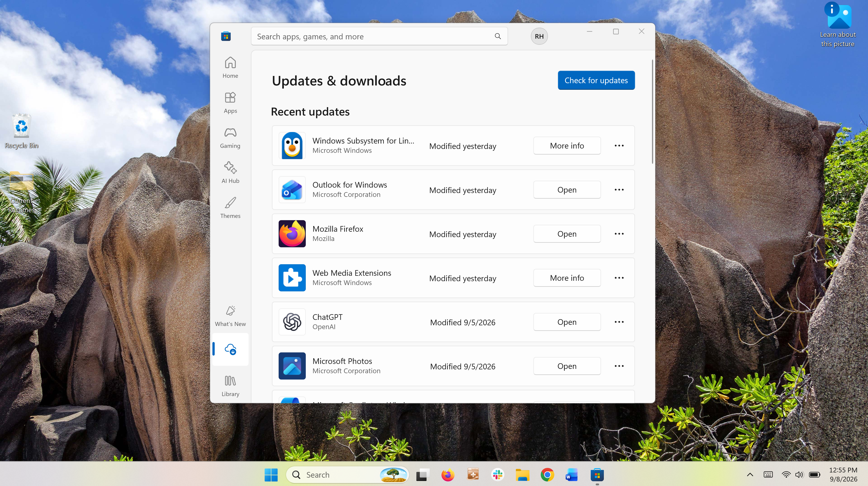The height and width of the screenshot is (486, 868).
Task: Show hidden icons in system tray
Action: tap(750, 475)
